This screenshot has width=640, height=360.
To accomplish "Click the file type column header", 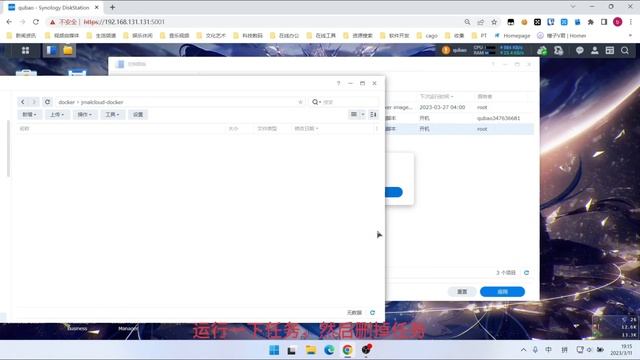I will 267,129.
